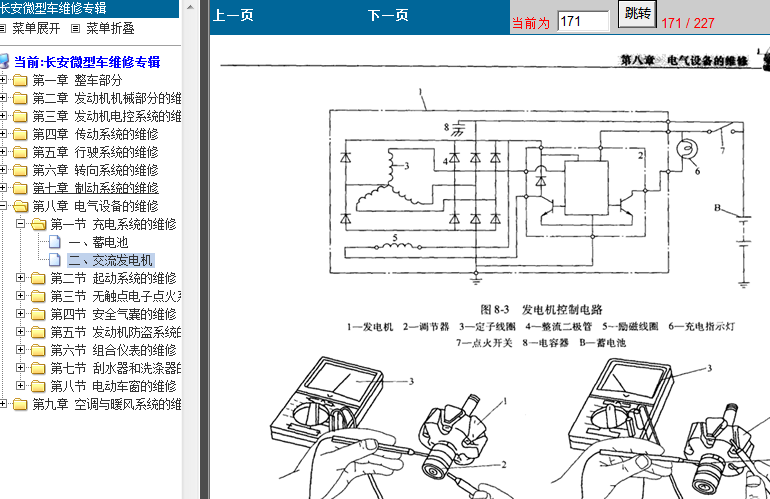
Task: Click the 171 / 227 page counter text
Action: coord(688,23)
